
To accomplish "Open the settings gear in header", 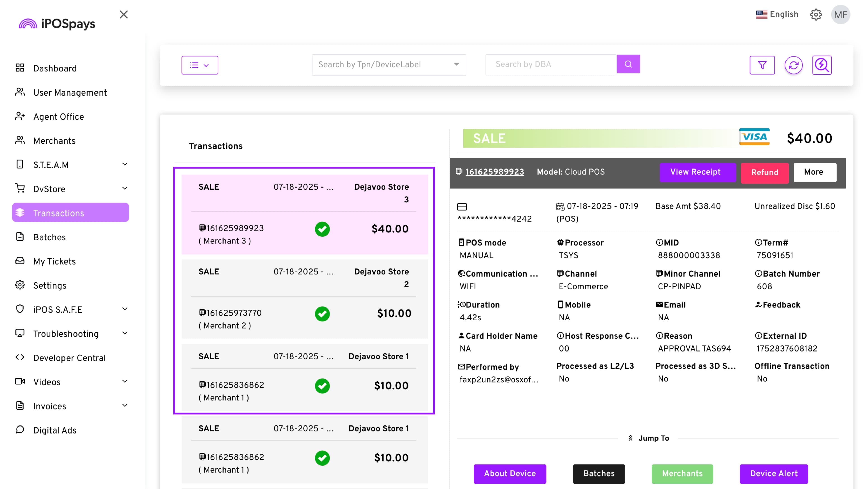I will tap(816, 14).
